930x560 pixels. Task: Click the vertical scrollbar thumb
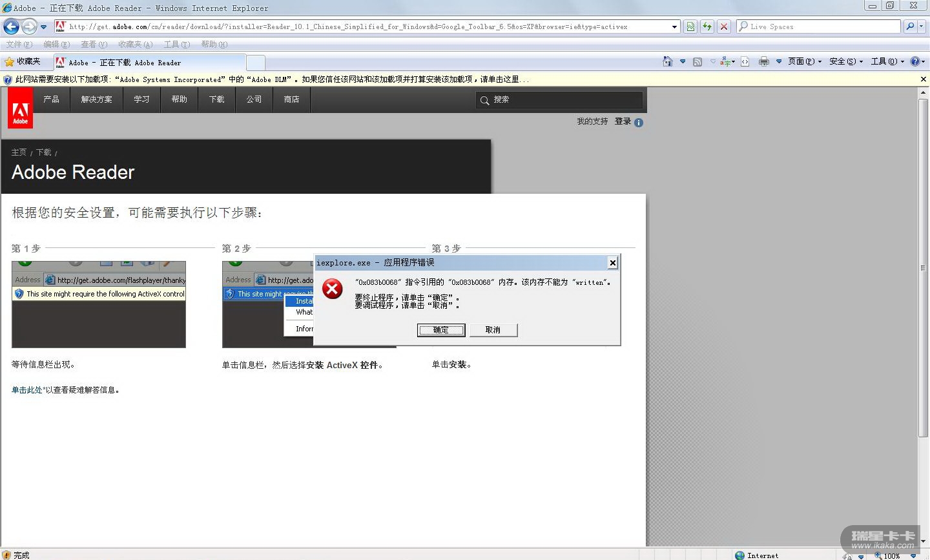924,267
